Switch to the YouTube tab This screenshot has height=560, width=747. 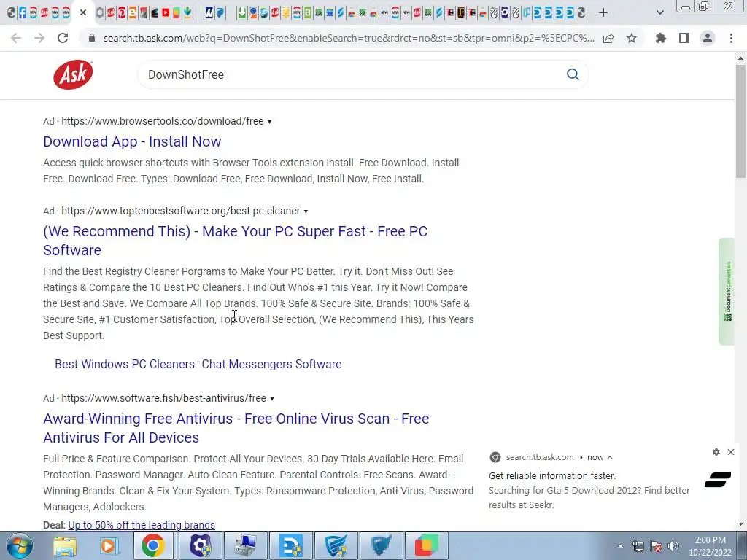[x=166, y=12]
